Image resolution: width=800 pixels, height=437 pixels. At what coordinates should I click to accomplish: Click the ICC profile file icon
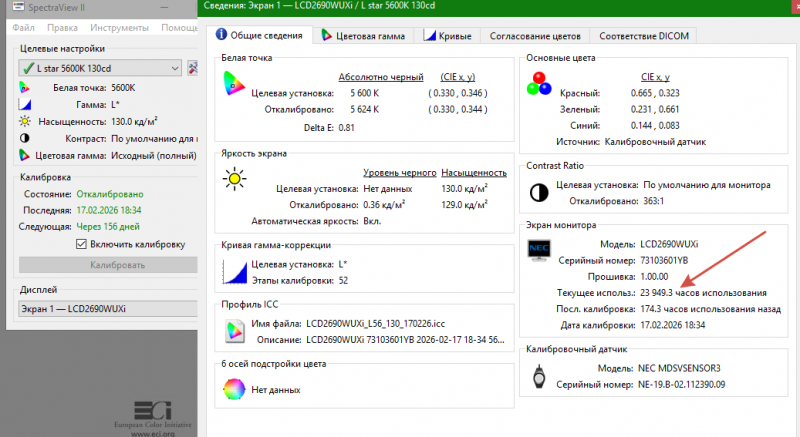[234, 332]
